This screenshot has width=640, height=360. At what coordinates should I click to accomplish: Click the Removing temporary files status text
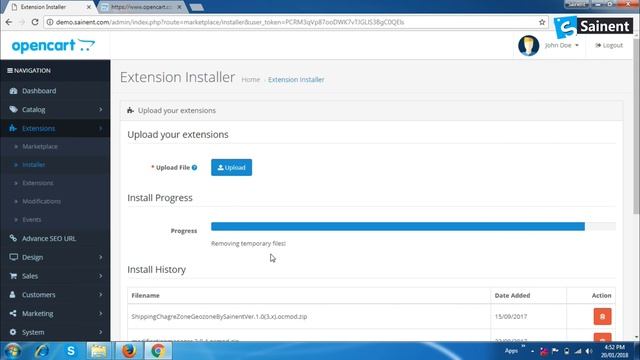(248, 243)
